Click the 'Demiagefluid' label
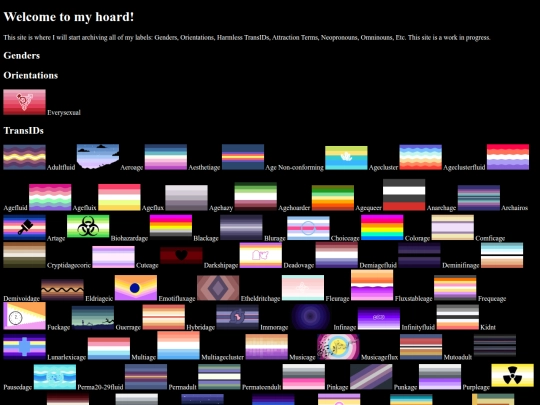Image resolution: width=540 pixels, height=405 pixels. pos(378,266)
